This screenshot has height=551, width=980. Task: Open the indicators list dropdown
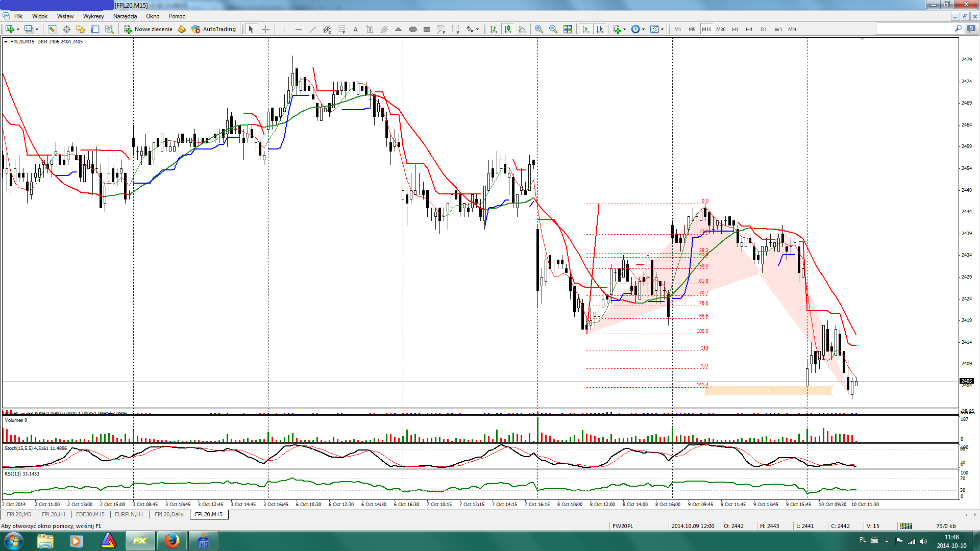click(625, 29)
